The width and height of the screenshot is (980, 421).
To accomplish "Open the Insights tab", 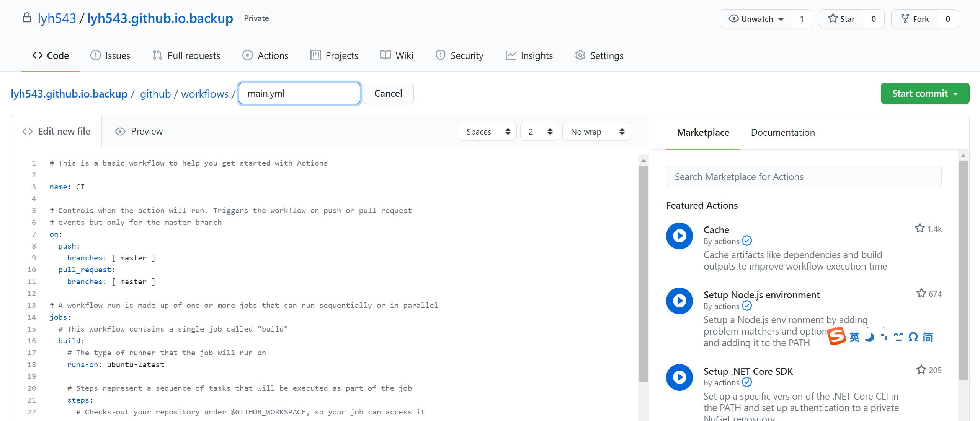I will pos(529,55).
